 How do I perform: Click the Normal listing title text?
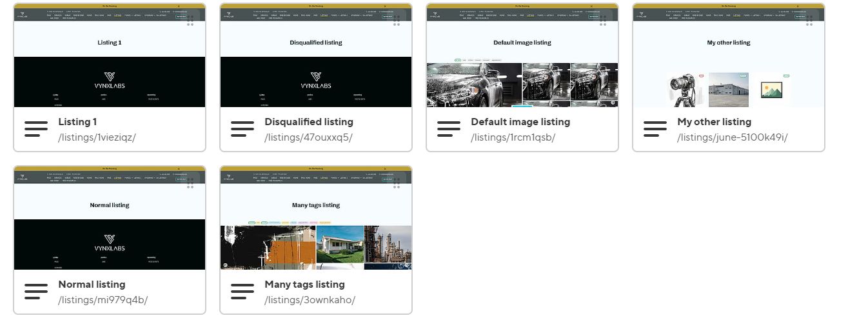(92, 284)
